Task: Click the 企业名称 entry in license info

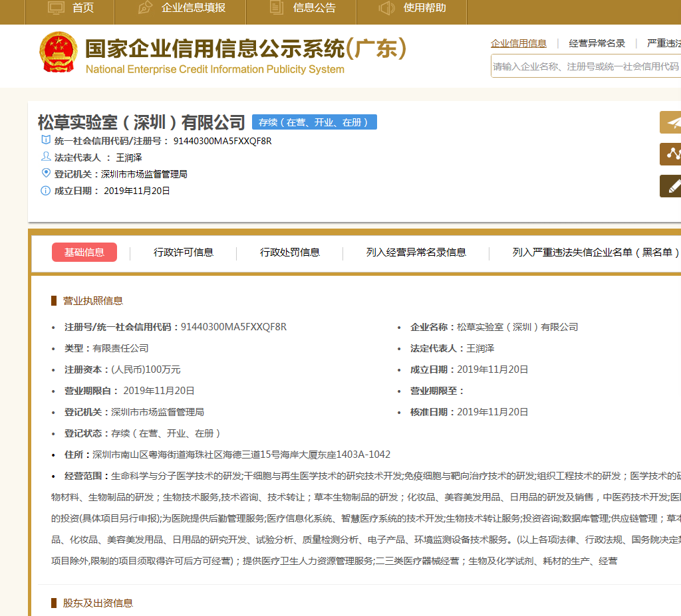Action: coord(494,327)
